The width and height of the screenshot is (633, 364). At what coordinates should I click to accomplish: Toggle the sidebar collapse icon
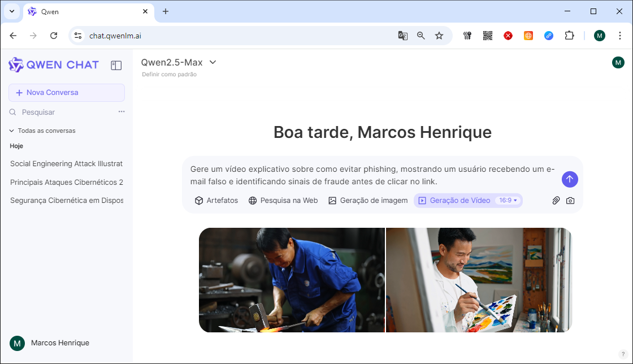pyautogui.click(x=116, y=66)
